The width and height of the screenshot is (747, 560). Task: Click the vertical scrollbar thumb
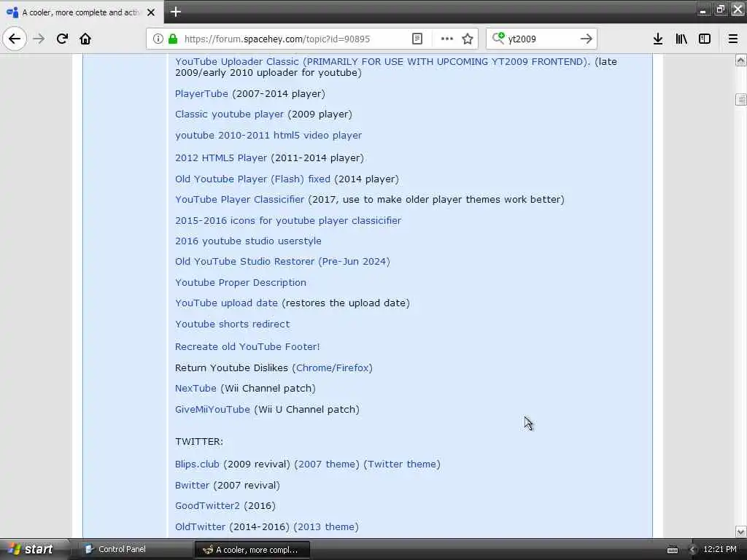pos(740,99)
